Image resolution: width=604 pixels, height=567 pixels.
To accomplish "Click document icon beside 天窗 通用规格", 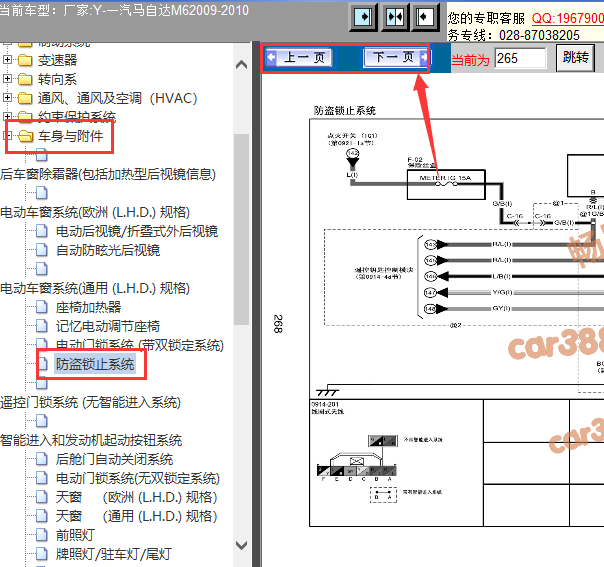I will (x=42, y=516).
